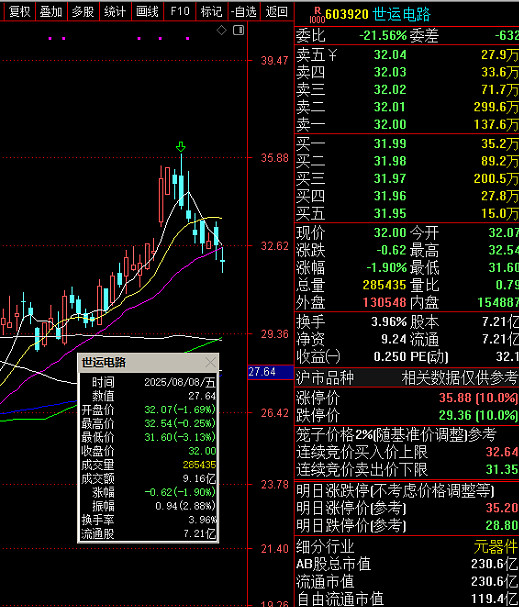Click the 32.62 price axis label
The width and height of the screenshot is (519, 607).
(274, 246)
